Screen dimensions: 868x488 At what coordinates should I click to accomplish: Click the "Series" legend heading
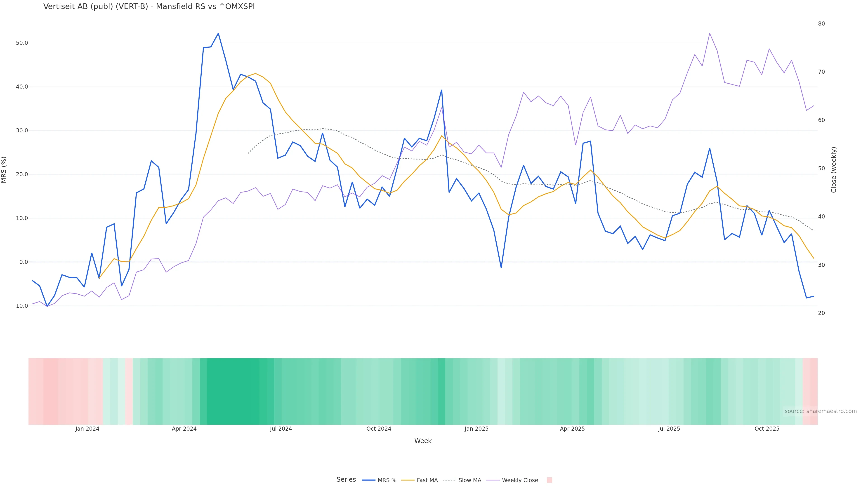[x=346, y=479]
